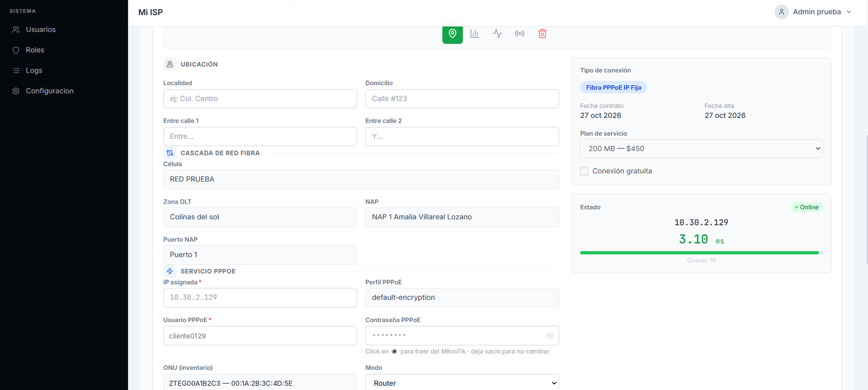Show PPPoE password with eye icon

point(550,336)
